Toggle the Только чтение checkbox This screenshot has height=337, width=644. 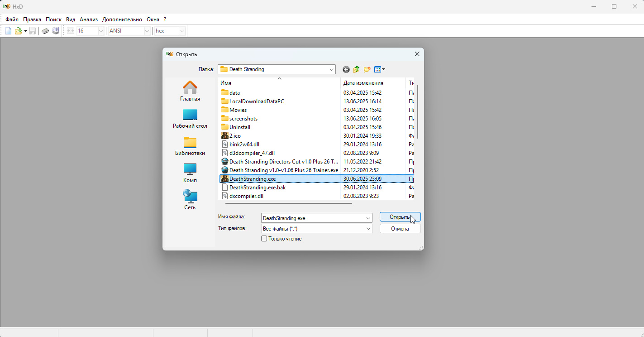pyautogui.click(x=264, y=239)
